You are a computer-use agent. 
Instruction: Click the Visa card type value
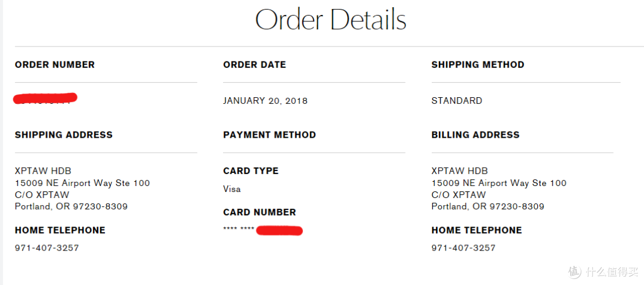[232, 189]
